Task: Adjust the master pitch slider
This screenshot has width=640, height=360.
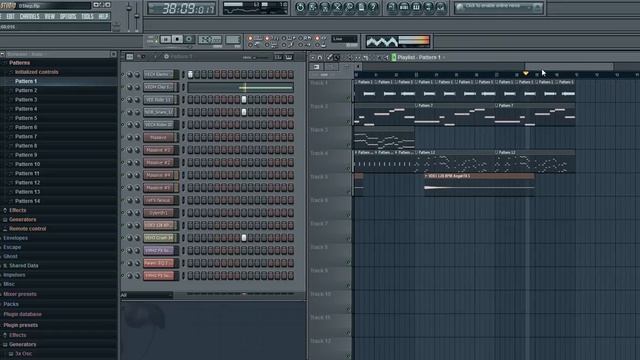Action: 137,16
